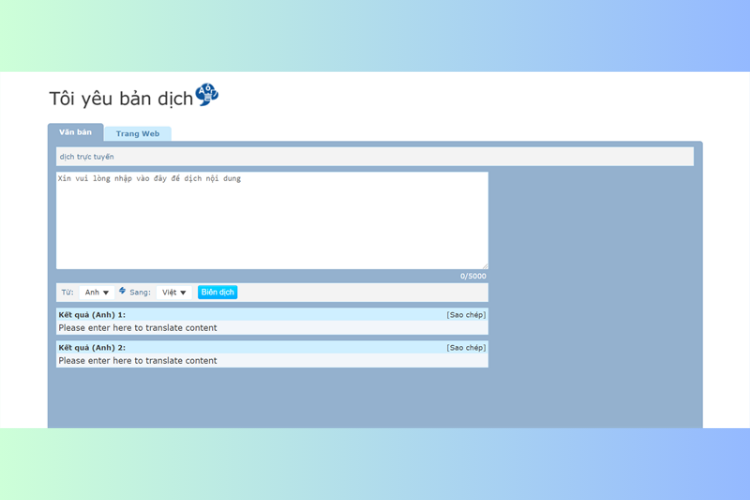Select the Kết quả (Anh) 1 translated text

coord(138,328)
